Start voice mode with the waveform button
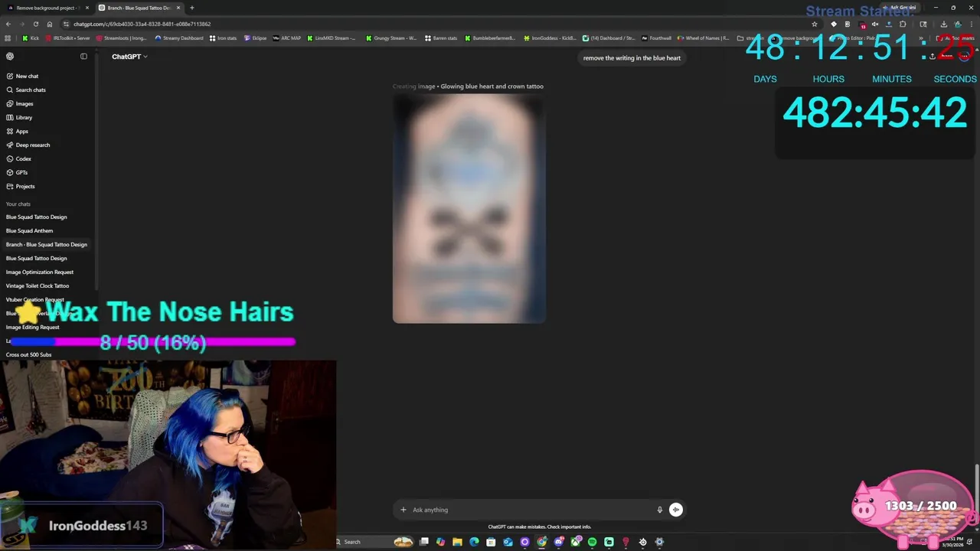Screen dimensions: 980x551 pyautogui.click(x=676, y=510)
